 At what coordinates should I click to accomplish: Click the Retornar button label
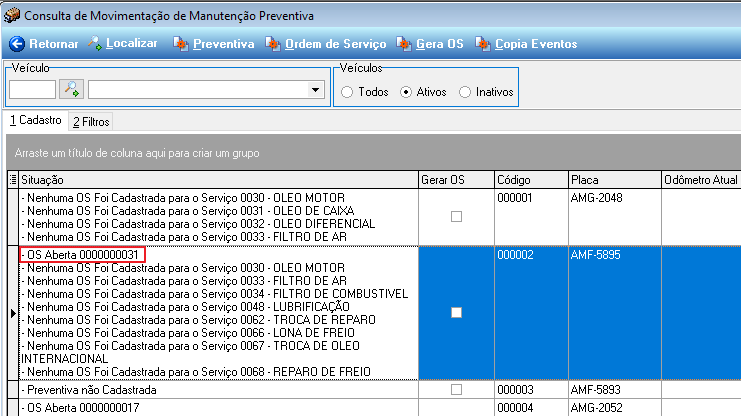point(54,44)
